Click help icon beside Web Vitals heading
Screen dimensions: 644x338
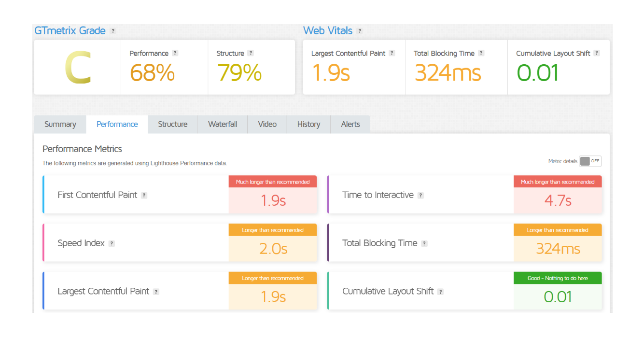pyautogui.click(x=360, y=31)
